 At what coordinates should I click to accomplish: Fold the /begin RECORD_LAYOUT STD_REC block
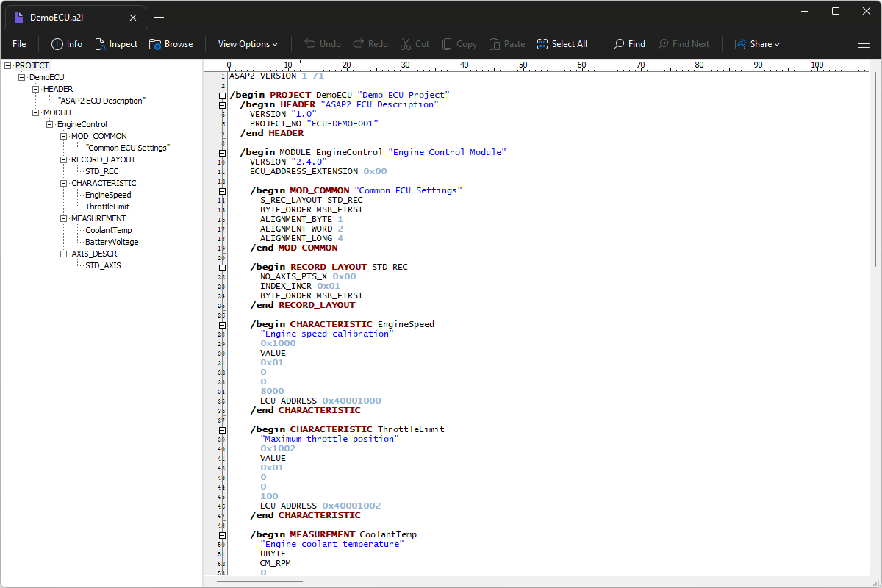pyautogui.click(x=222, y=268)
